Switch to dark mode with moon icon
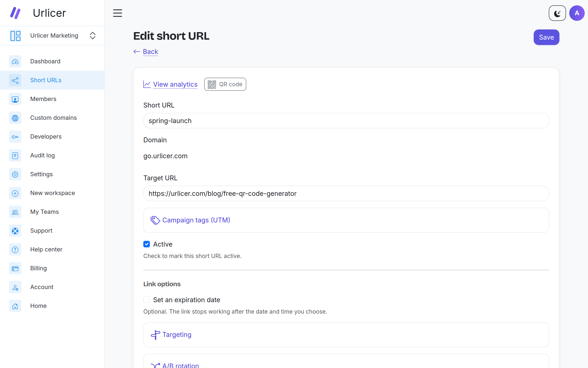 point(557,13)
